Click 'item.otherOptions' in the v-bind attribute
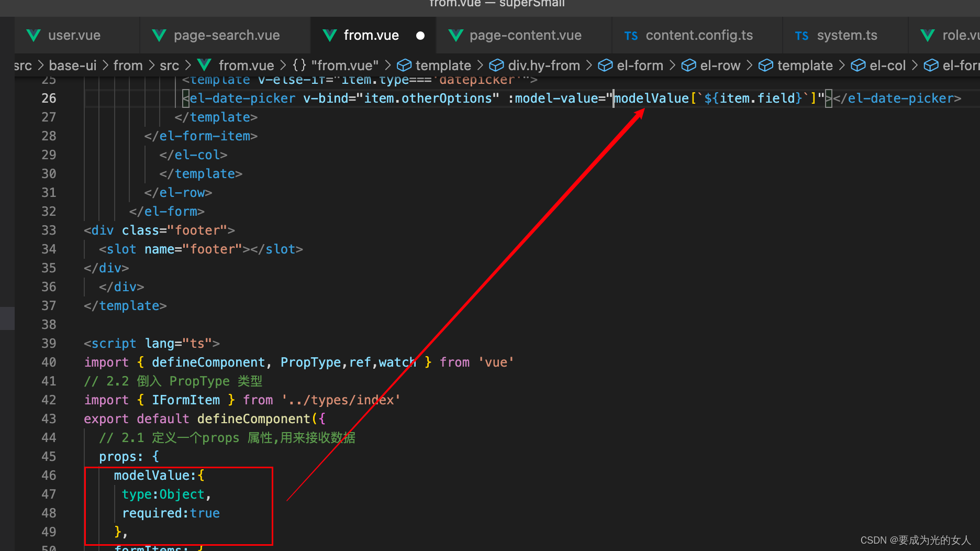 (x=428, y=98)
